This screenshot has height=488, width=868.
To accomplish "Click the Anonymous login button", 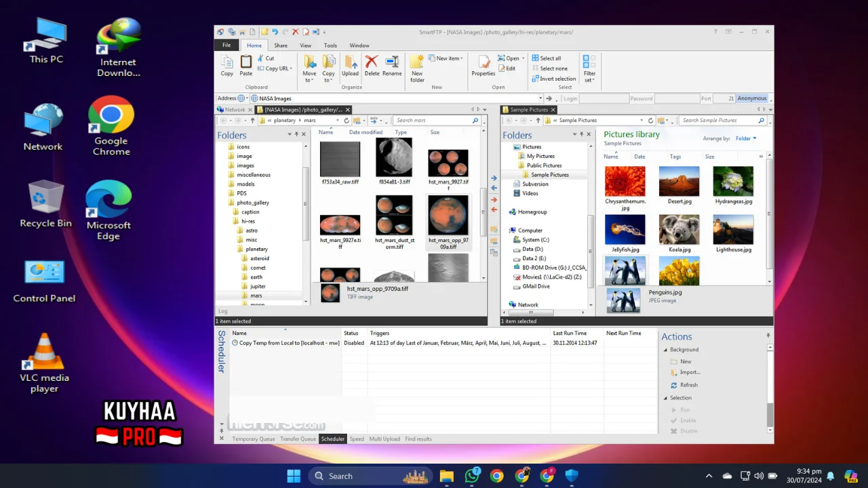I will (752, 99).
